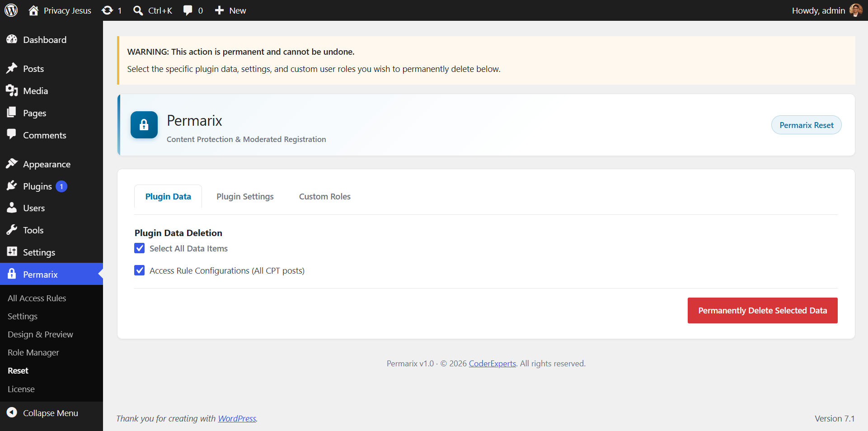Viewport: 868px width, 431px height.
Task: Click the Appearance paintbrush icon
Action: 12,164
